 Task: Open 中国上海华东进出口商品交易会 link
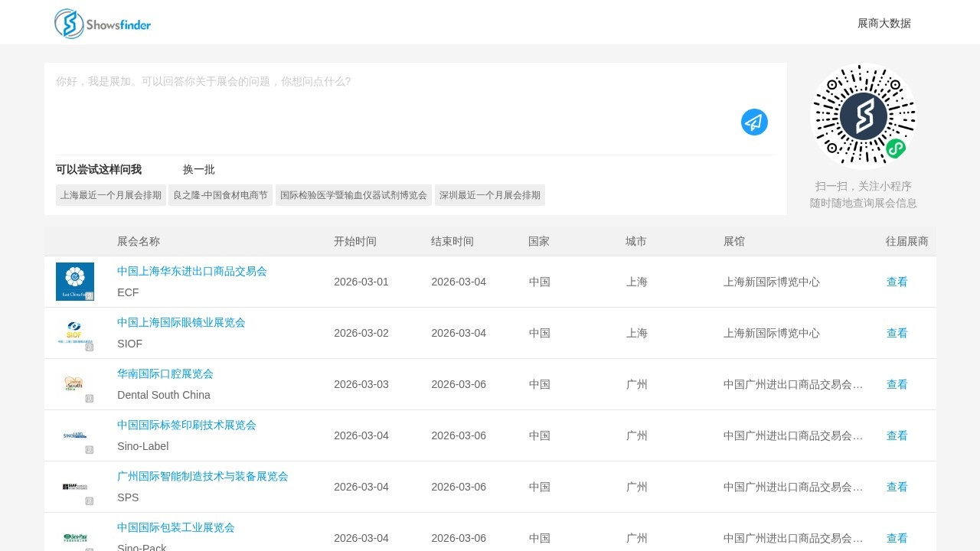[x=192, y=271]
